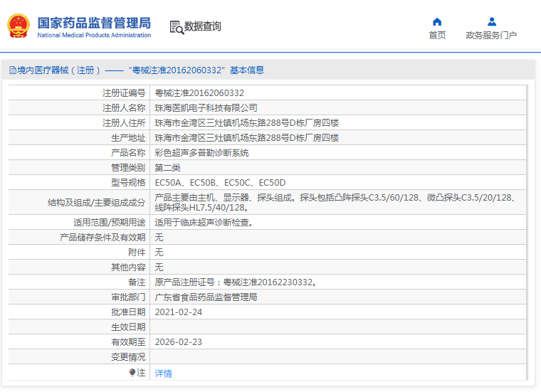Click the 变更情况 row label

coord(128,357)
